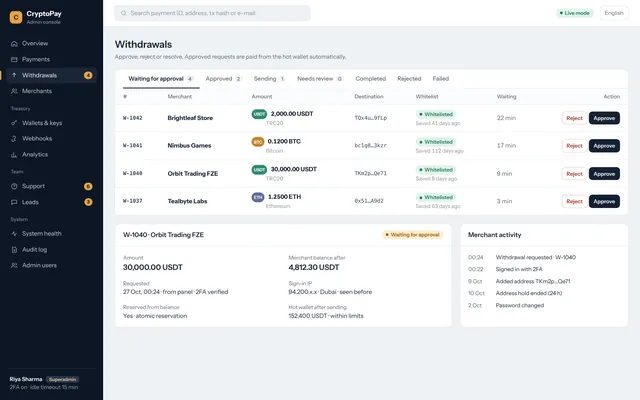Image resolution: width=640 pixels, height=400 pixels.
Task: Click the Waiting column header
Action: click(507, 97)
